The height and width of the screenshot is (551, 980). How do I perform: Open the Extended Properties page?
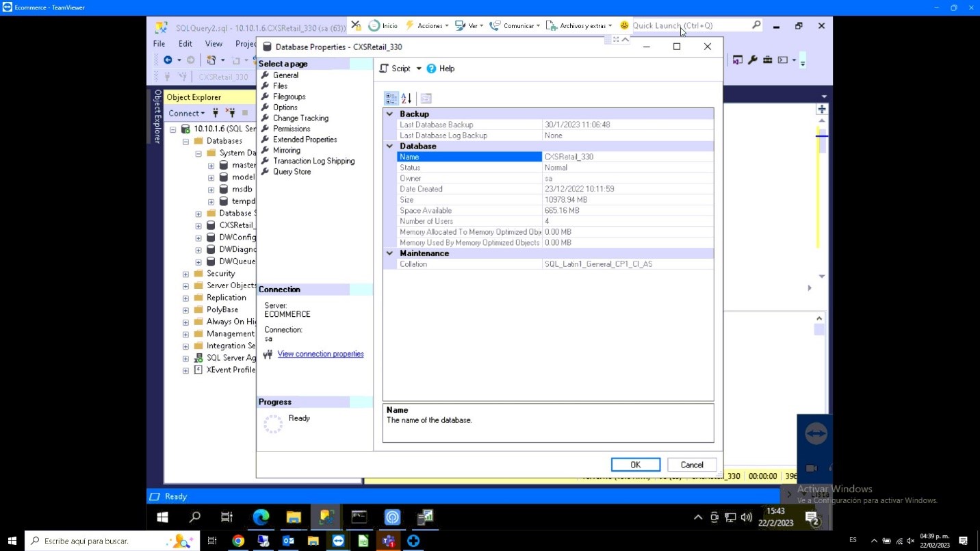pyautogui.click(x=305, y=140)
